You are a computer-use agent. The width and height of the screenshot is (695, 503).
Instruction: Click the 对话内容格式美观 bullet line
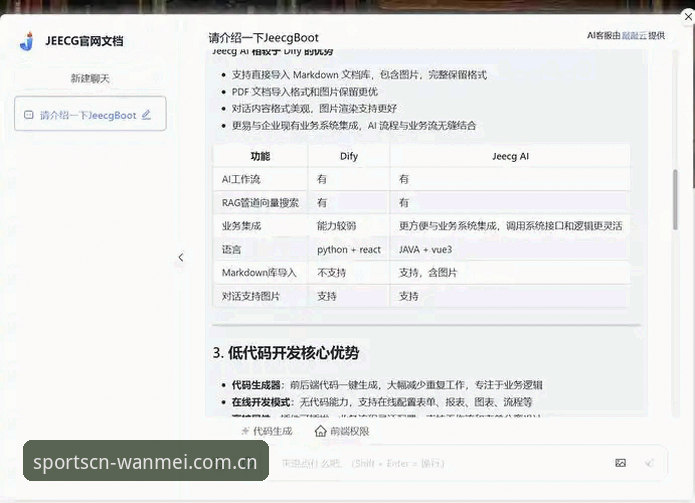pyautogui.click(x=314, y=109)
